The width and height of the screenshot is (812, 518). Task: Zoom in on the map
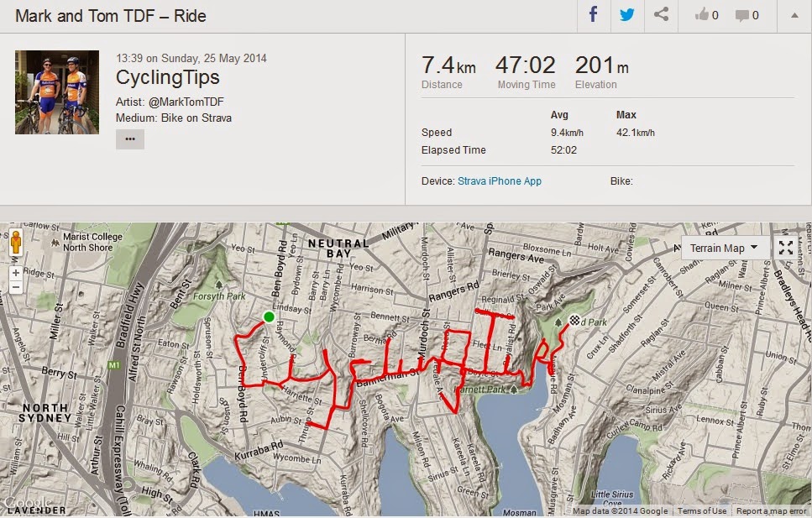pyautogui.click(x=15, y=274)
